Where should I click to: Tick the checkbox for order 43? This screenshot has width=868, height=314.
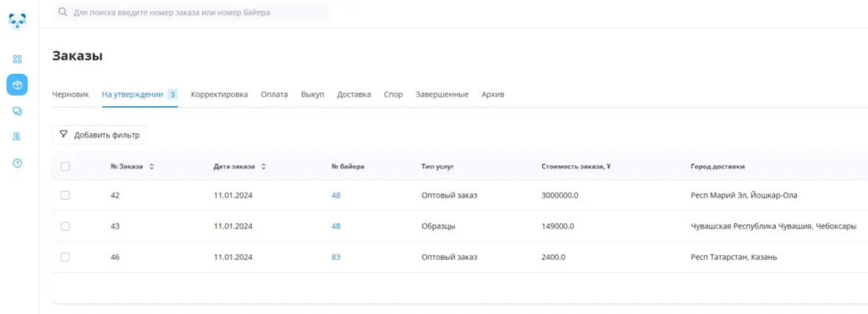point(65,226)
